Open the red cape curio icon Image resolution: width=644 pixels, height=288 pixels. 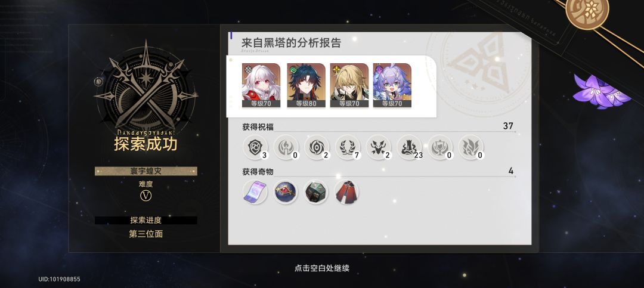pos(346,192)
